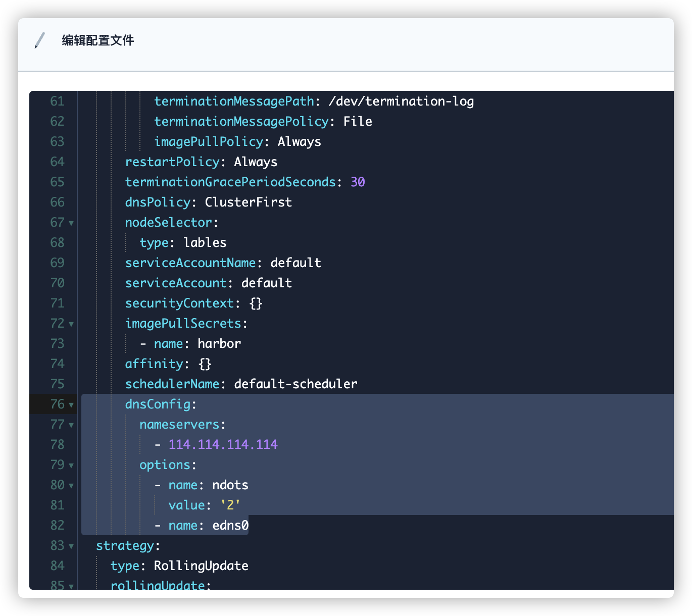
Task: Click the strategy key
Action: click(x=125, y=545)
